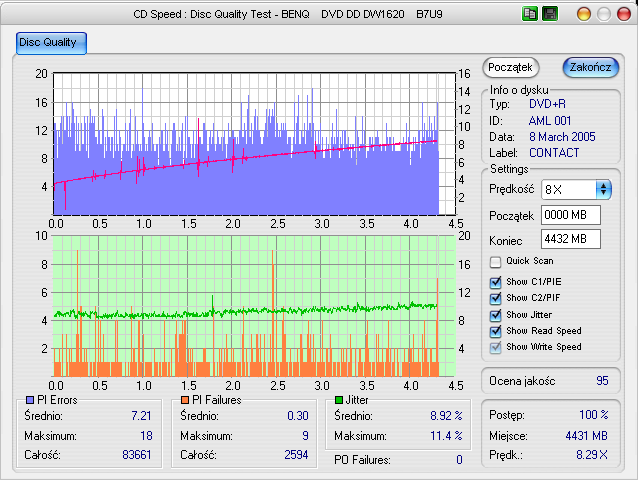Click the floppy disk save icon
This screenshot has width=638, height=480.
pos(550,14)
